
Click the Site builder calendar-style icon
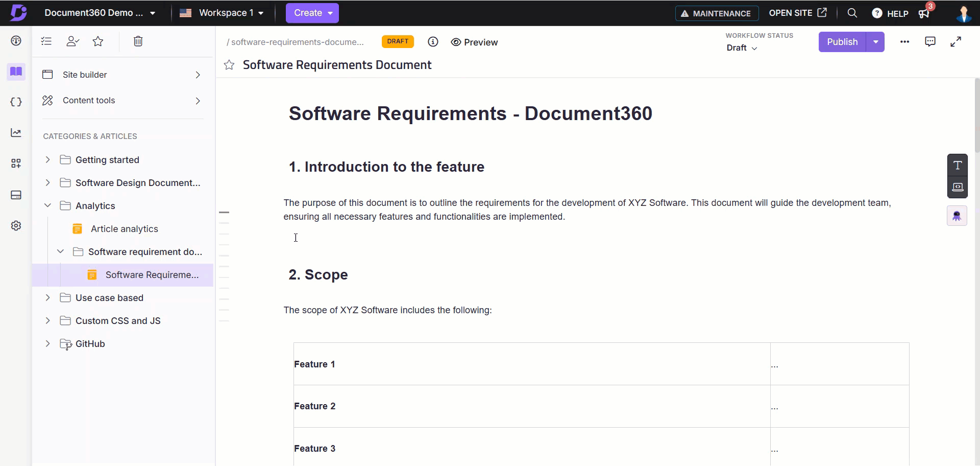click(47, 75)
